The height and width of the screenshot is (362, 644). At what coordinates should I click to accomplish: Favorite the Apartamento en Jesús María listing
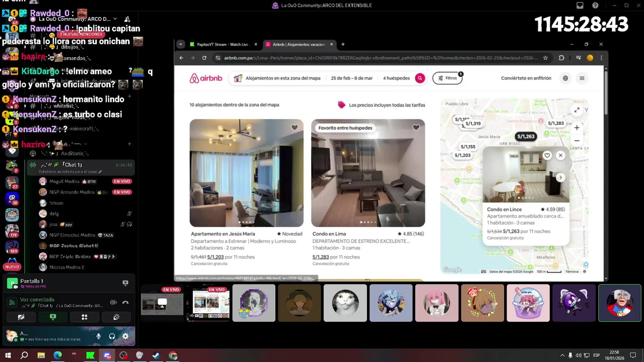pyautogui.click(x=294, y=128)
